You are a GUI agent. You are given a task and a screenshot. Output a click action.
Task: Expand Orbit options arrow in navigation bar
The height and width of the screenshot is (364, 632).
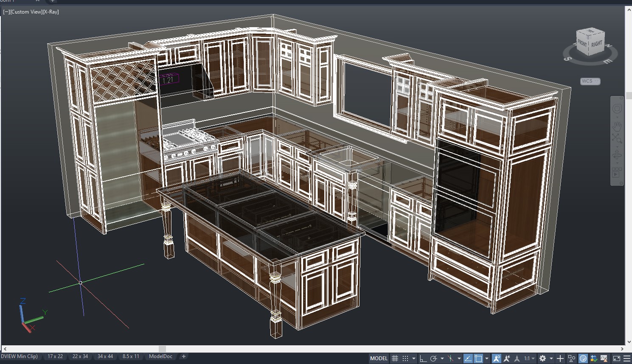(x=617, y=163)
